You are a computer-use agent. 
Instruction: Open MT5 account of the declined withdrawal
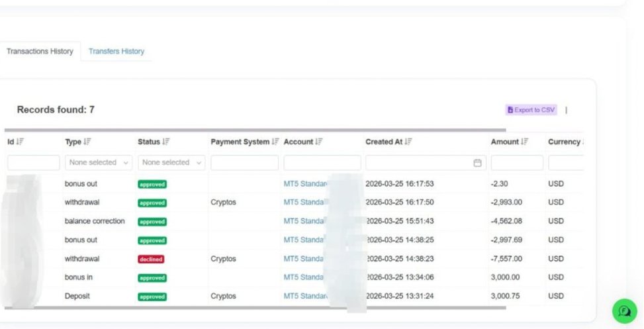[304, 259]
